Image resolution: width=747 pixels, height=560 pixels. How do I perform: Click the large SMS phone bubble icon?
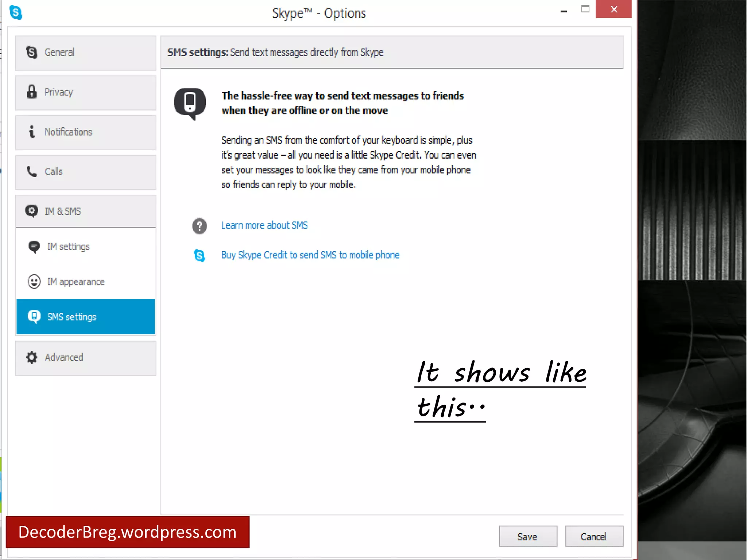tap(190, 104)
